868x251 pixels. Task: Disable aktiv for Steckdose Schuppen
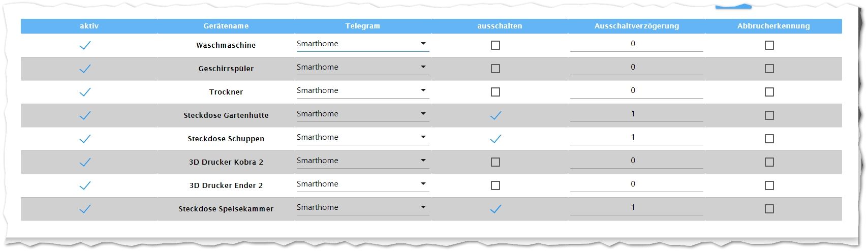(85, 139)
